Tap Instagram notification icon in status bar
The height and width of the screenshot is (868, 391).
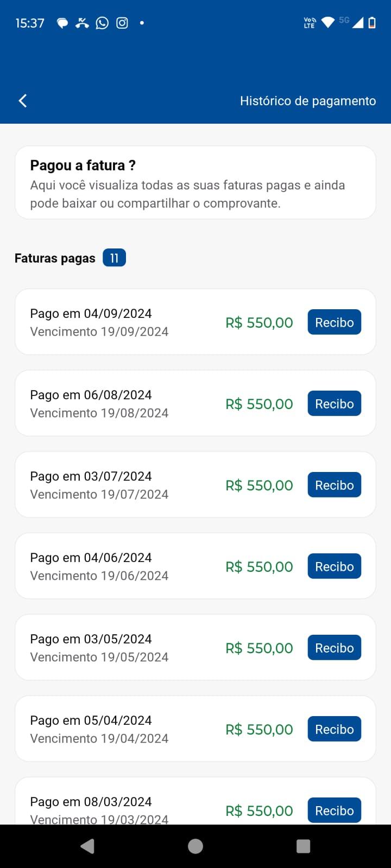[x=122, y=23]
